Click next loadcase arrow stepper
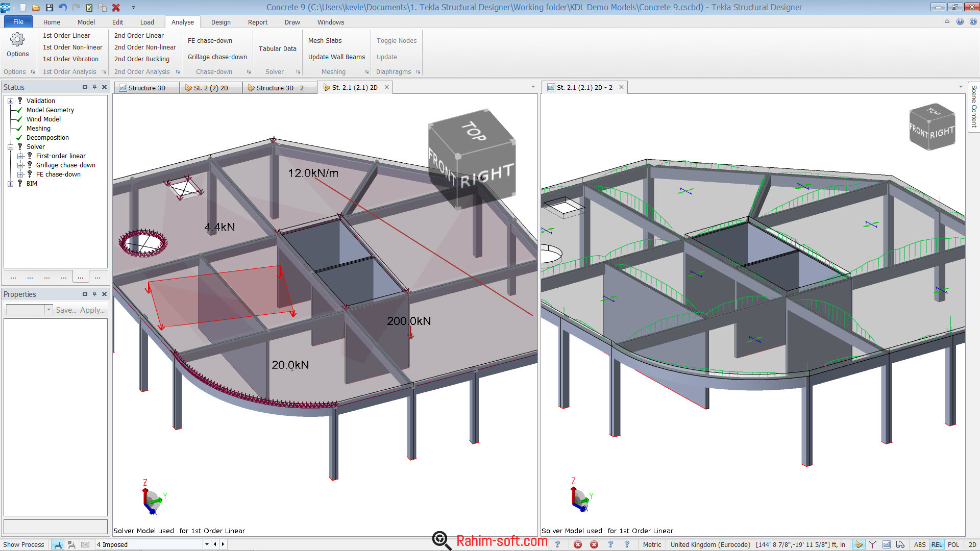 (x=223, y=544)
